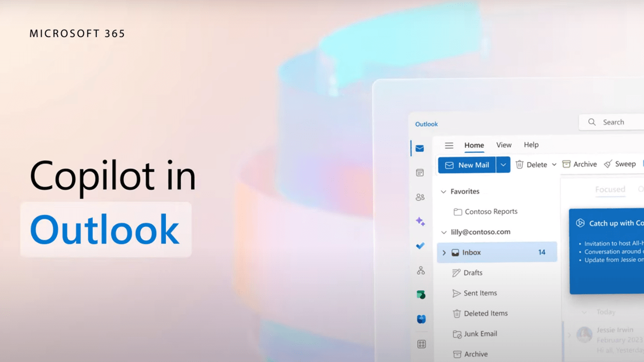Screen dimensions: 644x362
Task: Open the Delete dropdown arrow
Action: pyautogui.click(x=554, y=164)
